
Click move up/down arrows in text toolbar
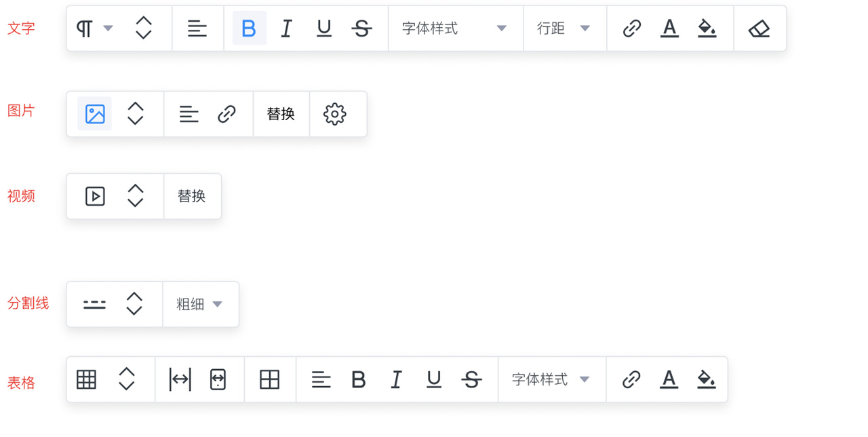click(x=143, y=28)
